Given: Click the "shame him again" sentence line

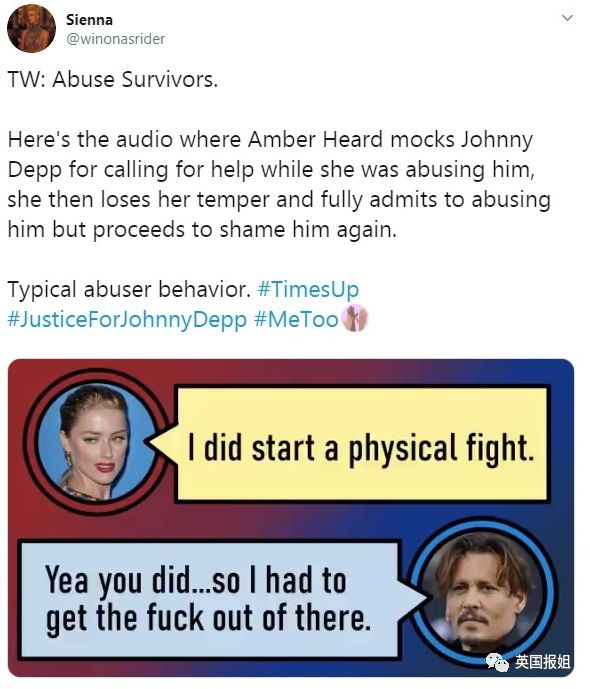Looking at the screenshot, I should 202,229.
